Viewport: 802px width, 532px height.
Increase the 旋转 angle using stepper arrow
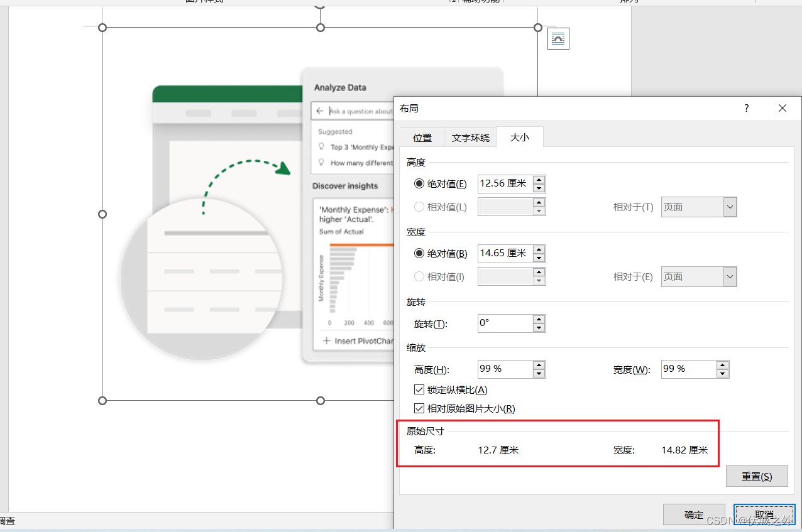(539, 320)
